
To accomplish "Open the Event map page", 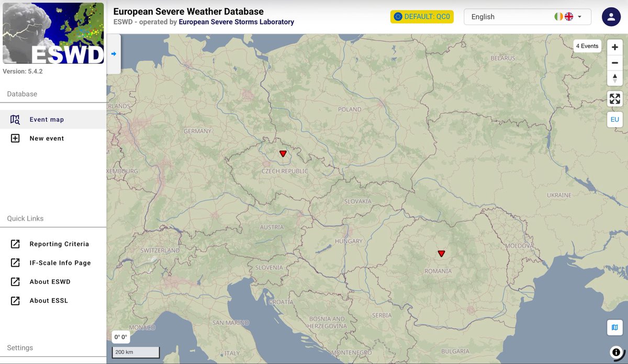I will [53, 119].
